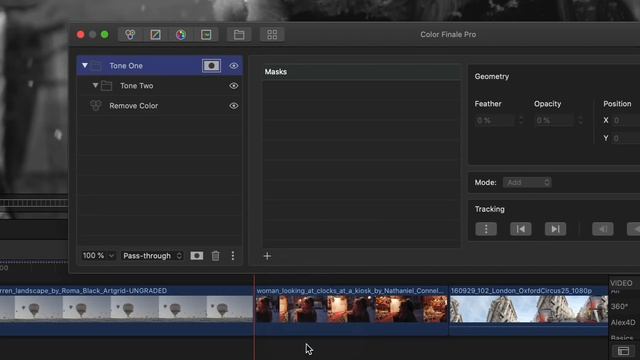Click the Opacity percentage field
Screen dimensions: 640x360
click(554, 120)
